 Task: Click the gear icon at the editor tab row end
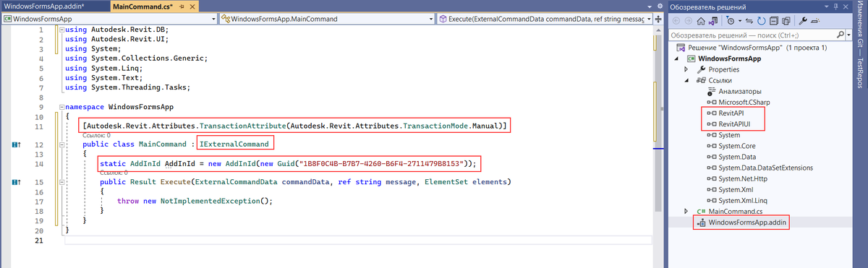click(660, 7)
